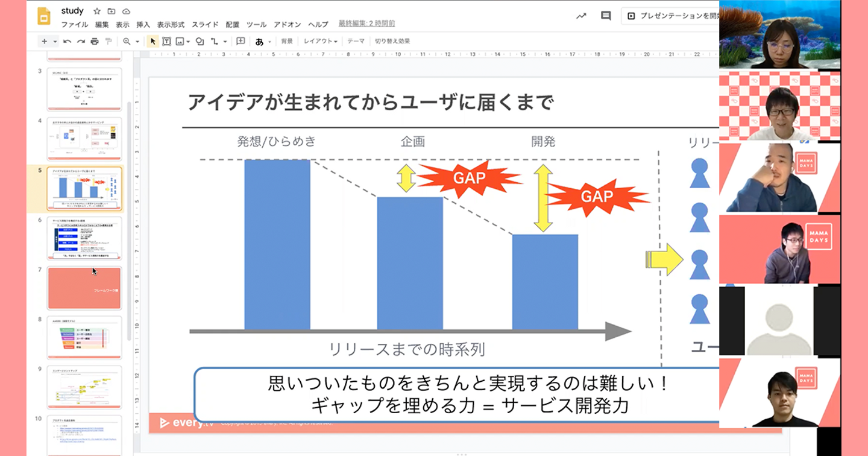
Task: Select the text box tool
Action: click(x=166, y=42)
